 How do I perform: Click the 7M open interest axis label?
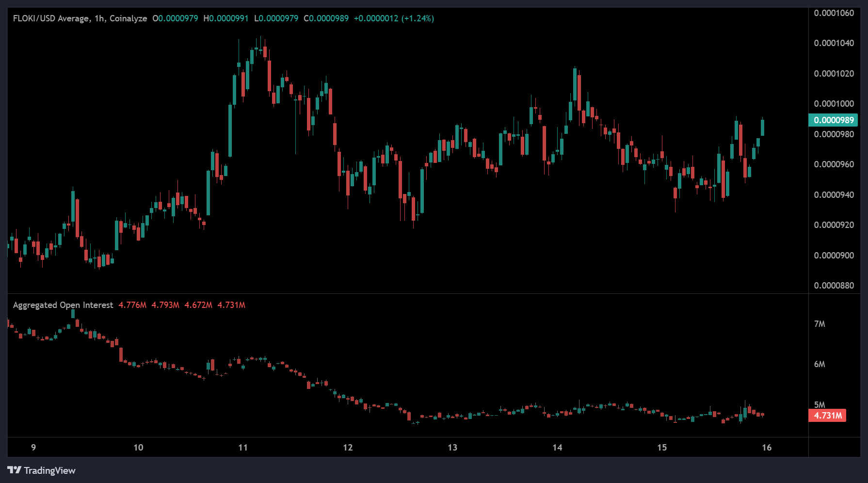point(820,324)
